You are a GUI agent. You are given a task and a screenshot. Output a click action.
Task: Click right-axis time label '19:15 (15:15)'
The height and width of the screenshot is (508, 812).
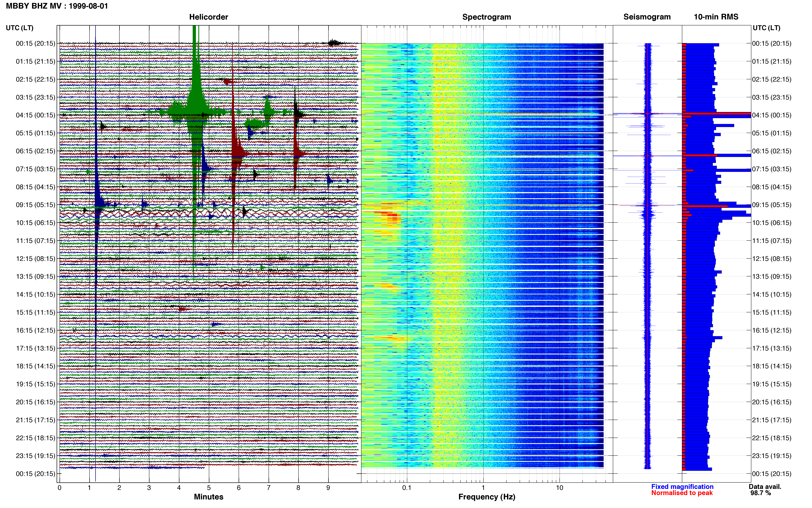(772, 384)
